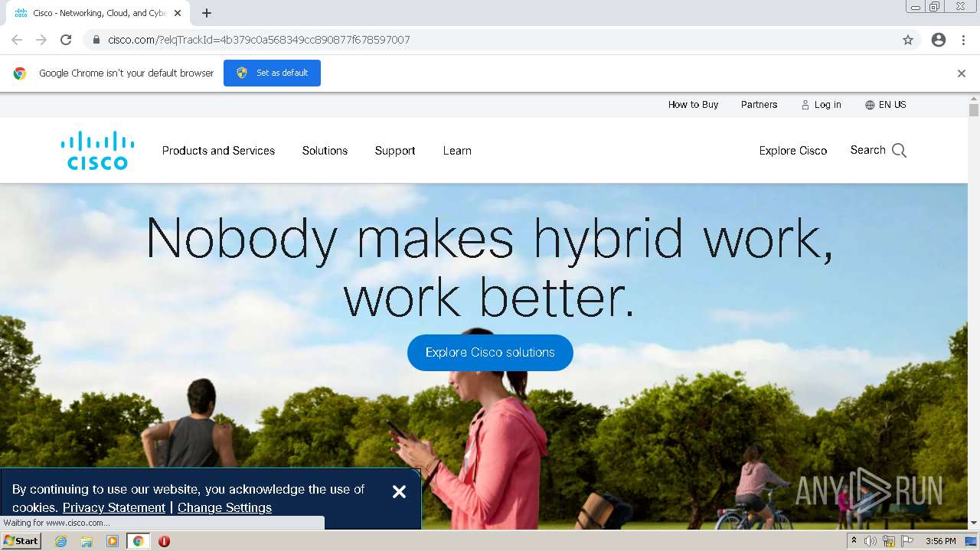The image size is (980, 551).
Task: Open a new browser tab
Action: [207, 13]
